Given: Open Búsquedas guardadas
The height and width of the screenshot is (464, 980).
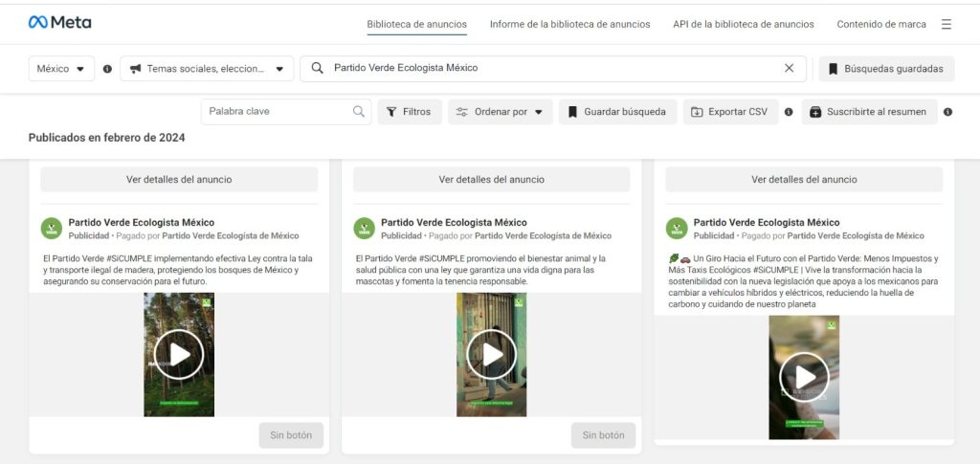Looking at the screenshot, I should point(887,69).
